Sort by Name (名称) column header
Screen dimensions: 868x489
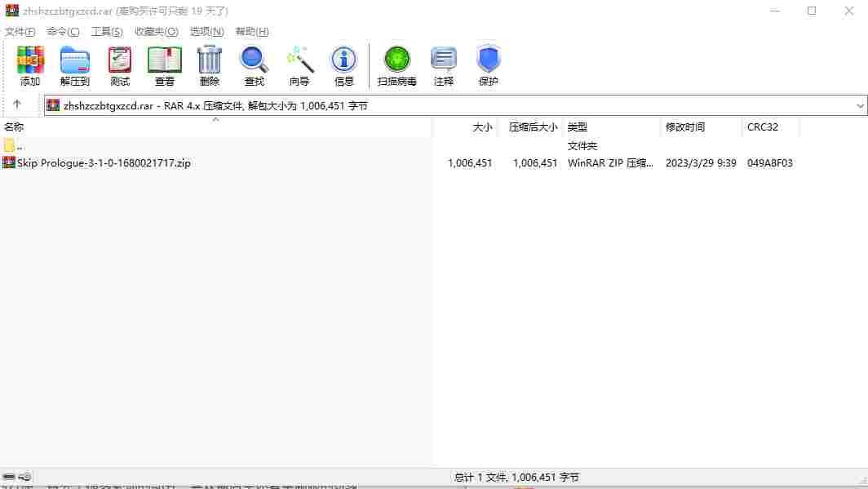point(216,127)
